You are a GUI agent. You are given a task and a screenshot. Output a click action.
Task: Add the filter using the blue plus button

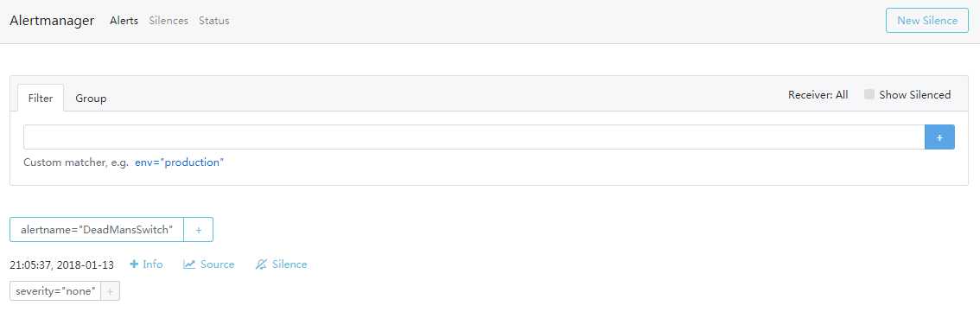point(939,137)
